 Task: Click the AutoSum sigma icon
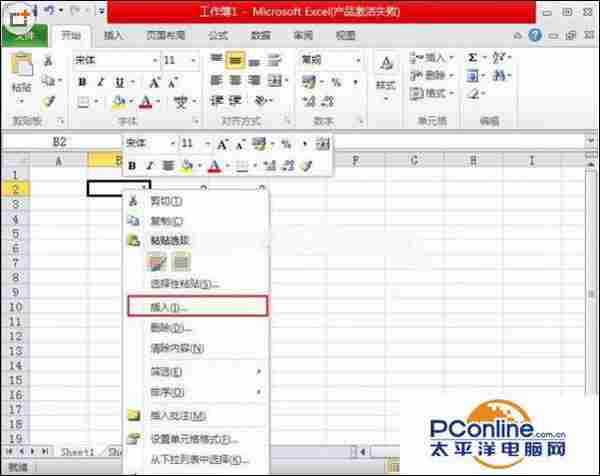coord(472,59)
